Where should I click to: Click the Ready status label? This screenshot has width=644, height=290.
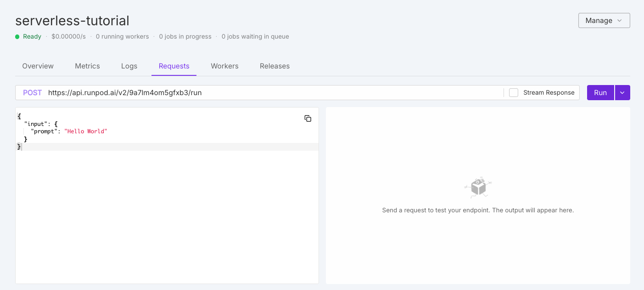click(x=32, y=37)
